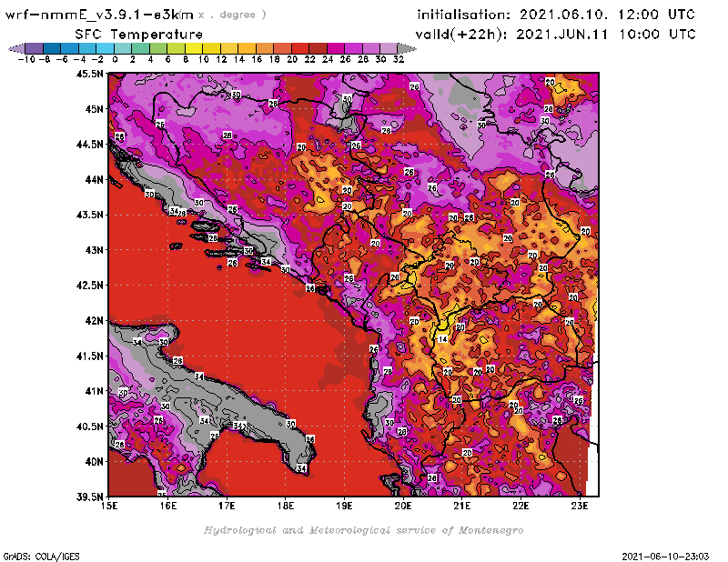Click the '2021-06-10-23:03' timestamp
The width and height of the screenshot is (728, 562).
(665, 557)
